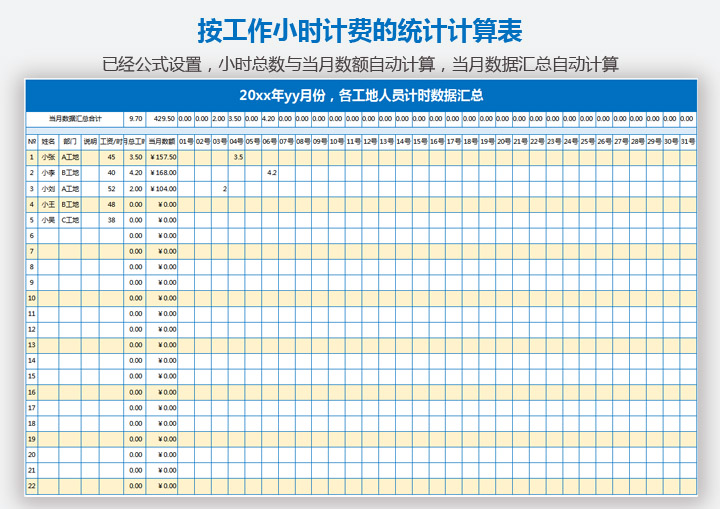Screen dimensions: 720x509
Task: Select the 'B工地' cell in 小王's row
Action: [x=70, y=204]
